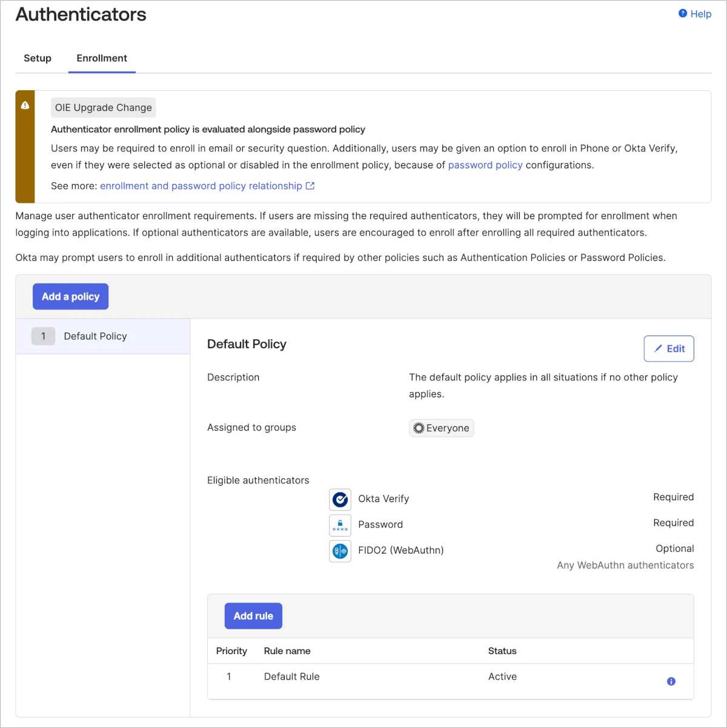
Task: Click the warning icon in the banner
Action: (x=25, y=105)
